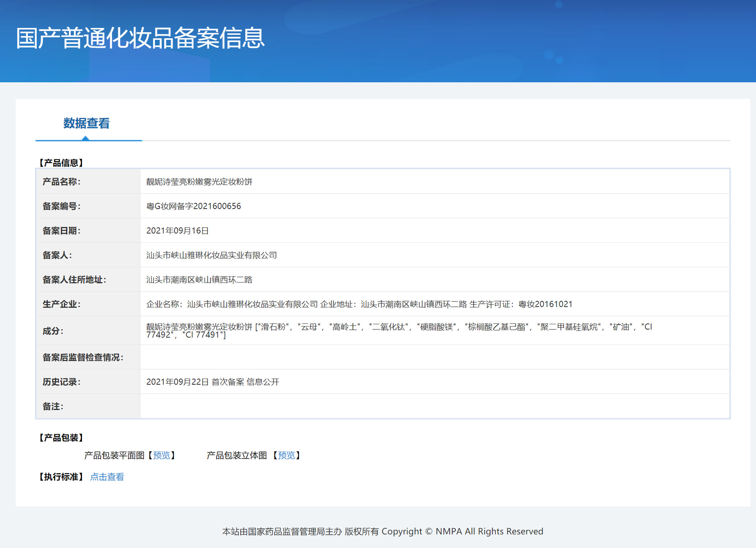The height and width of the screenshot is (548, 756).
Task: Click the 备注 row label
Action: pos(53,407)
